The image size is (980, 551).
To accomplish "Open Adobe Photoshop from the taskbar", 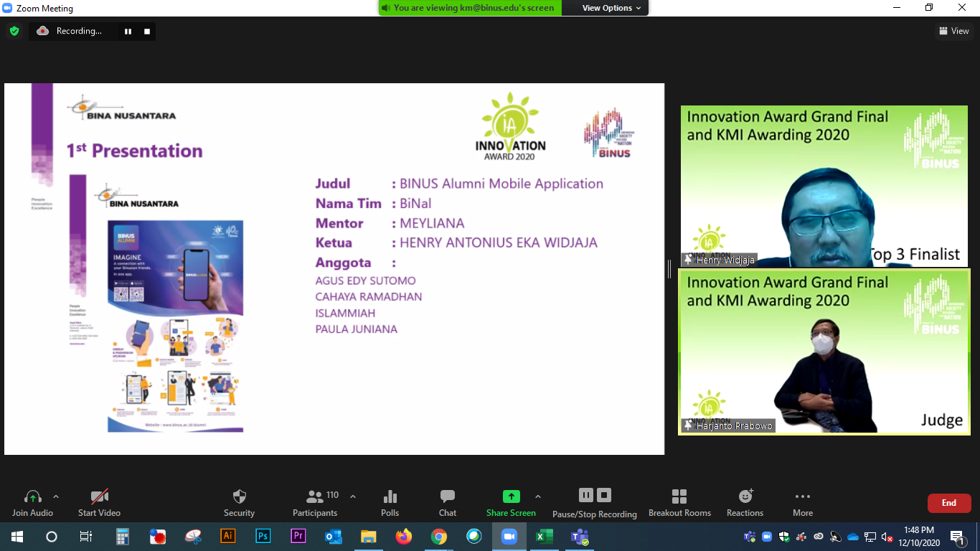I will tap(263, 537).
